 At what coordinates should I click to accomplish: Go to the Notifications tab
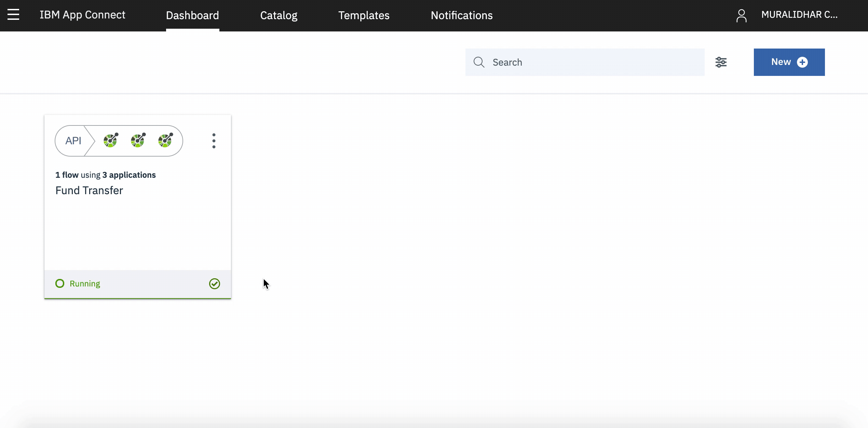click(x=461, y=15)
